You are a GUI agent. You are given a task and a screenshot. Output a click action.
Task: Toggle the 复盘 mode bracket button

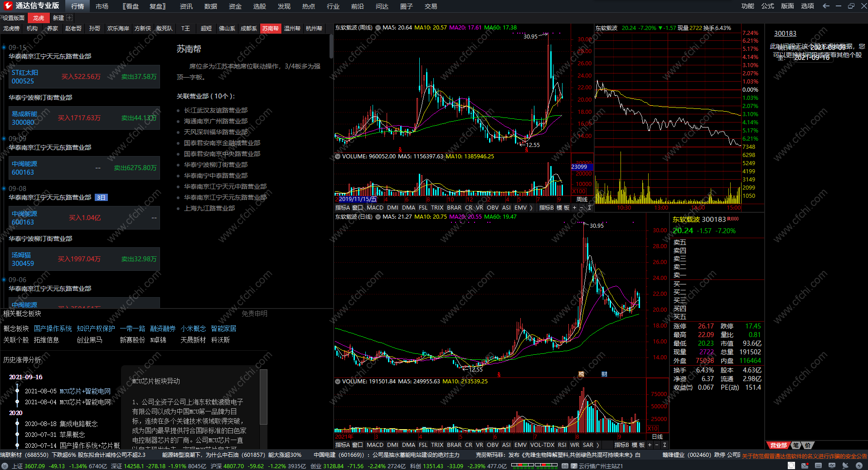click(157, 6)
